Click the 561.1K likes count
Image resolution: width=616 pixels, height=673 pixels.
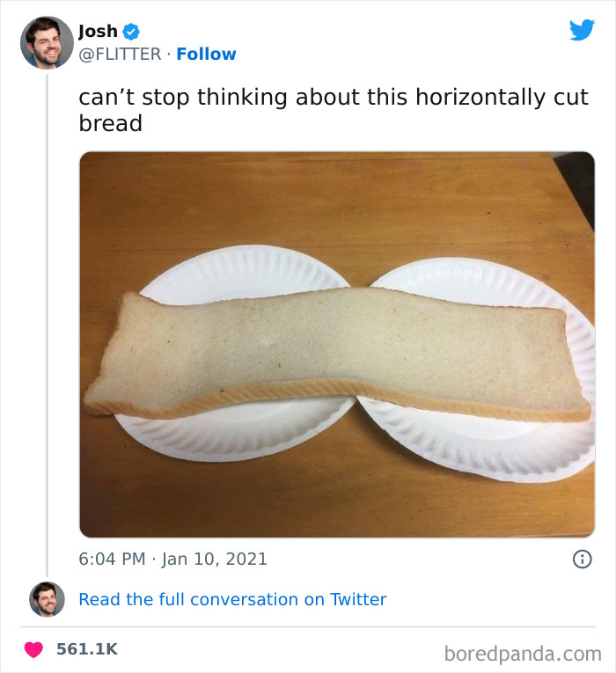point(86,649)
